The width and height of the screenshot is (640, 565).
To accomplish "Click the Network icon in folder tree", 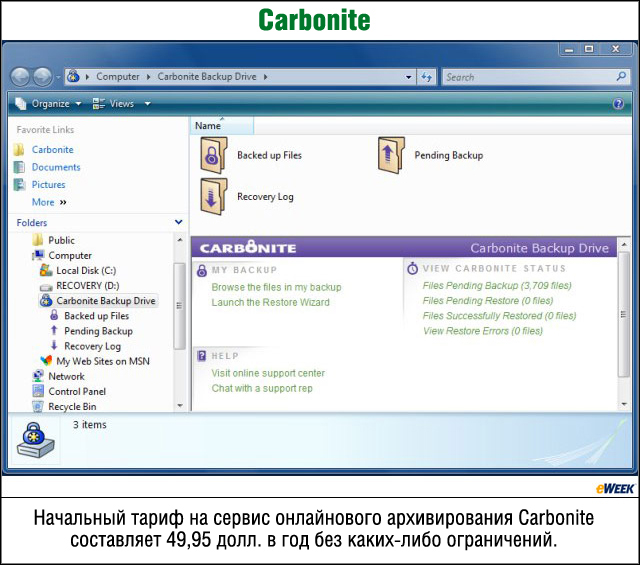I will pyautogui.click(x=38, y=376).
